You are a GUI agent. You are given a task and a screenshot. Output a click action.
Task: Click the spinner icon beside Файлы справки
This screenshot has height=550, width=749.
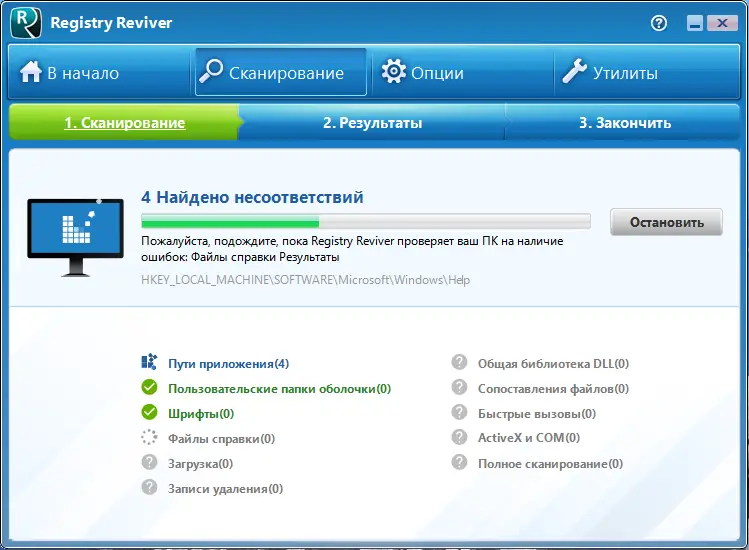coord(150,437)
